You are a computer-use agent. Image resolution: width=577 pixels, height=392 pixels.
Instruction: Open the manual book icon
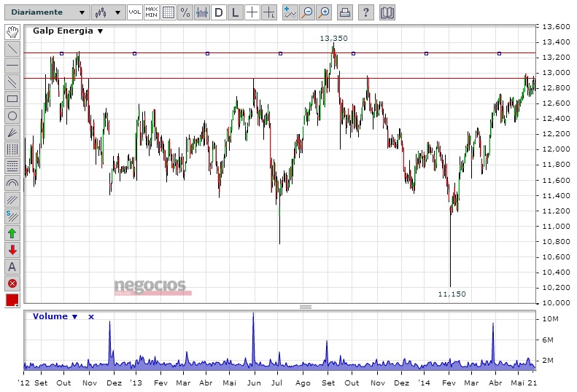click(387, 12)
